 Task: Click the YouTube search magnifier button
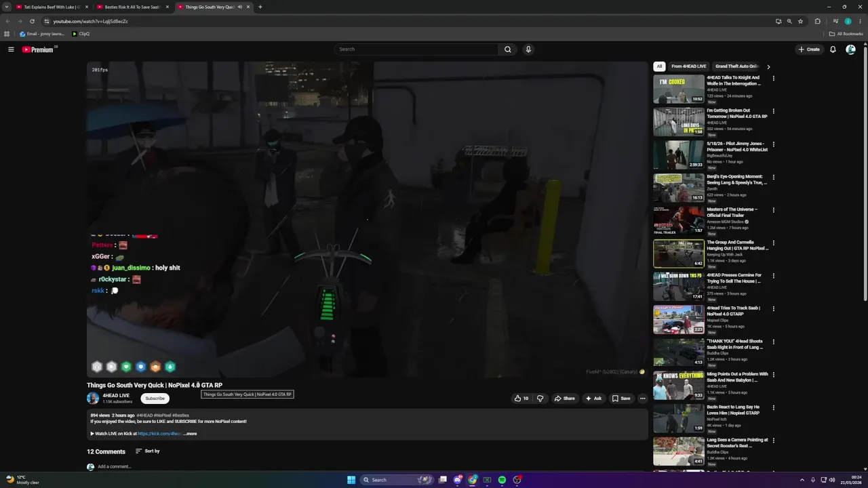507,49
